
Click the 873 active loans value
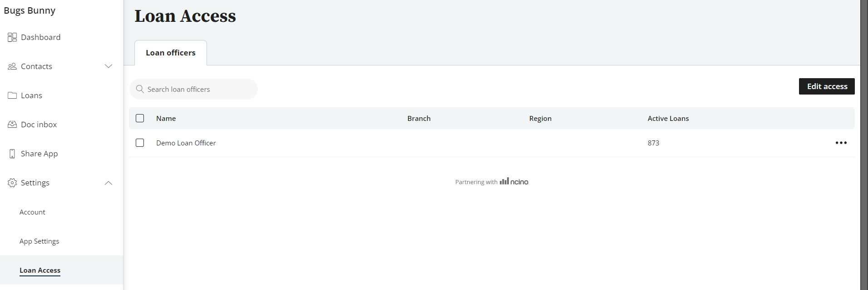pyautogui.click(x=653, y=143)
